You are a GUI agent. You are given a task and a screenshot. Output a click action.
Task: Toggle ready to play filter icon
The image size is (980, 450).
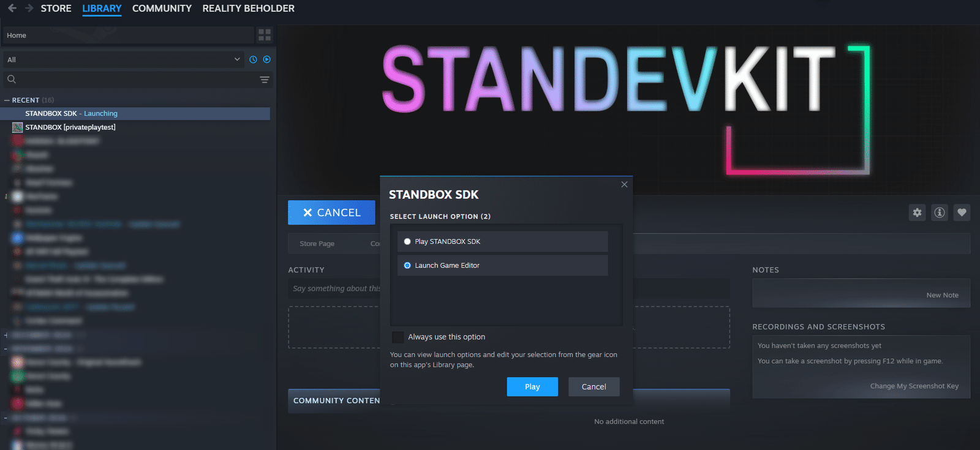267,59
